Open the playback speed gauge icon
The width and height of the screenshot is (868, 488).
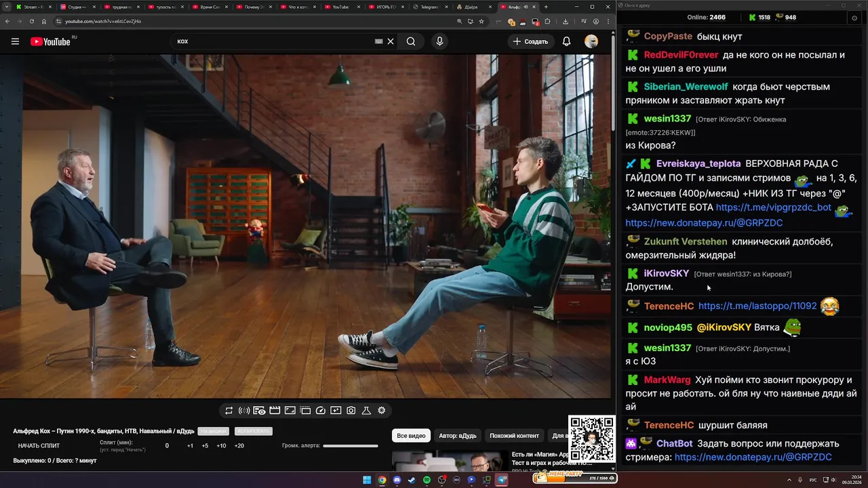(x=321, y=411)
